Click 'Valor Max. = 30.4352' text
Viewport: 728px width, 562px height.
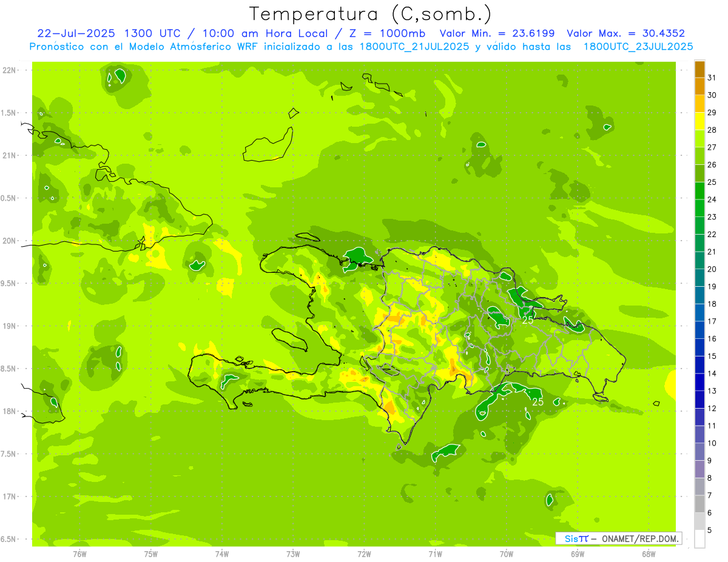click(x=625, y=33)
